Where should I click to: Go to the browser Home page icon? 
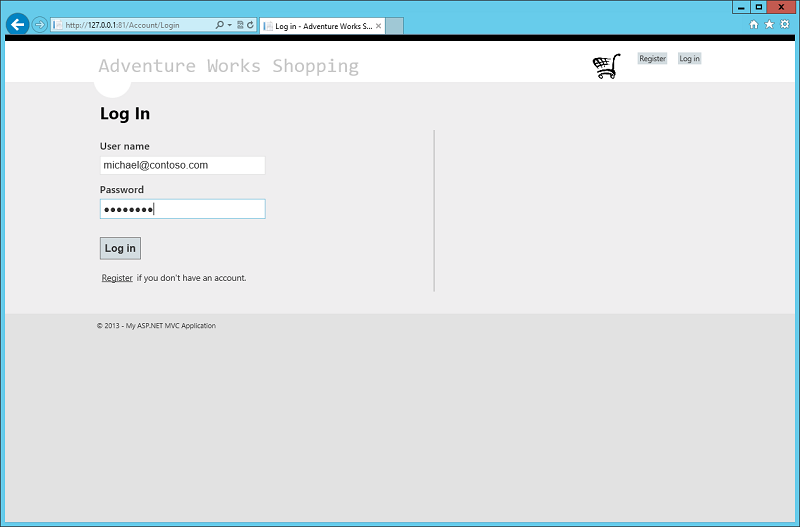point(754,24)
